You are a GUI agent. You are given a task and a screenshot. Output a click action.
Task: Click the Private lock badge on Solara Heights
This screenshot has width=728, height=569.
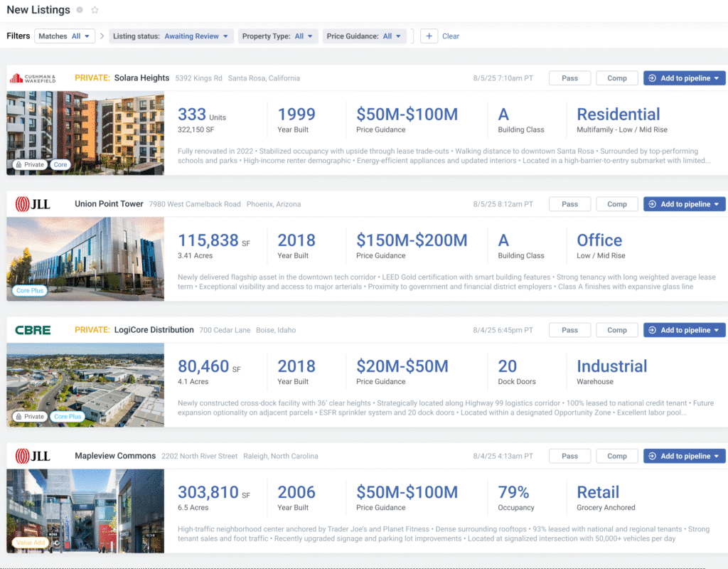tap(29, 164)
